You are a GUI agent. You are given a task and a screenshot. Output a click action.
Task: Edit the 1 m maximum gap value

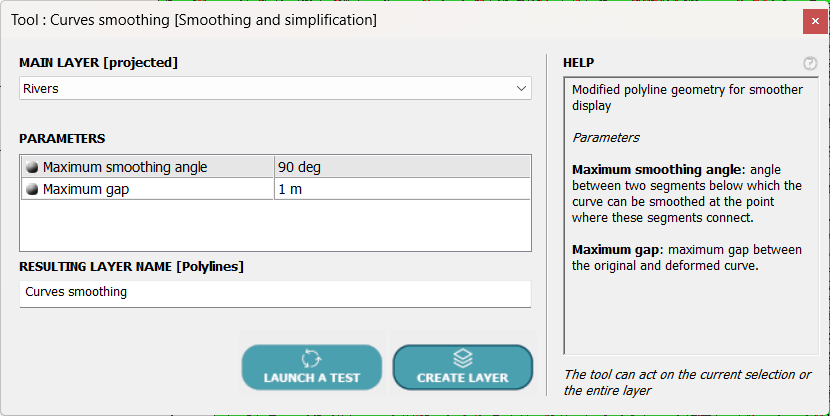402,189
